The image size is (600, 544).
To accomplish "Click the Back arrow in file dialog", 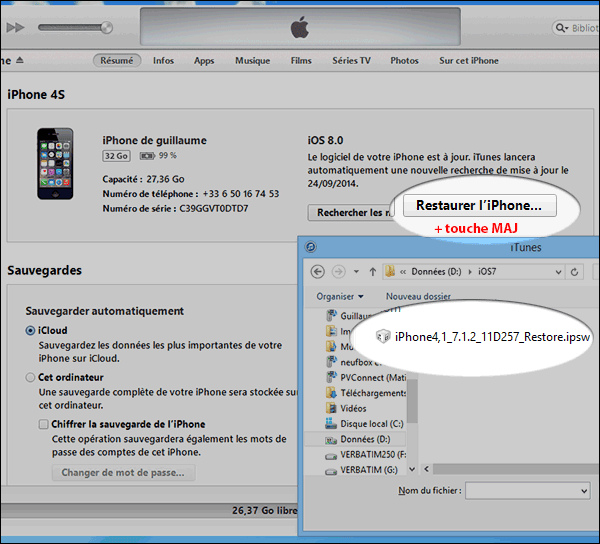I will [x=318, y=272].
